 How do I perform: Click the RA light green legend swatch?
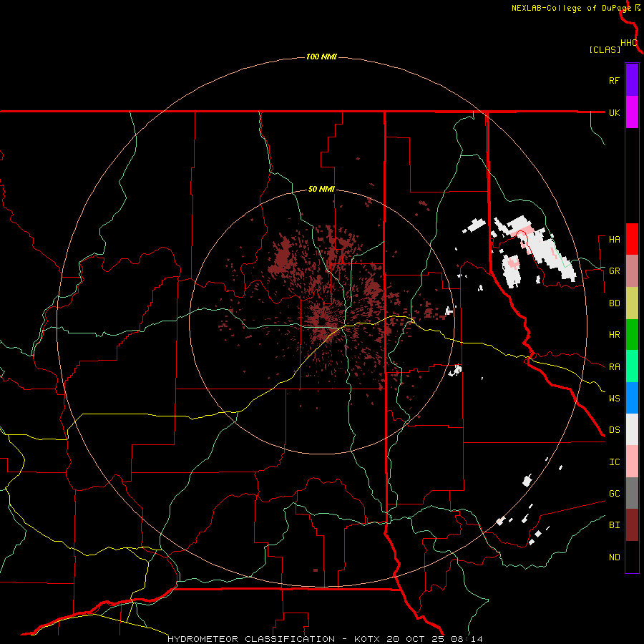pyautogui.click(x=632, y=366)
